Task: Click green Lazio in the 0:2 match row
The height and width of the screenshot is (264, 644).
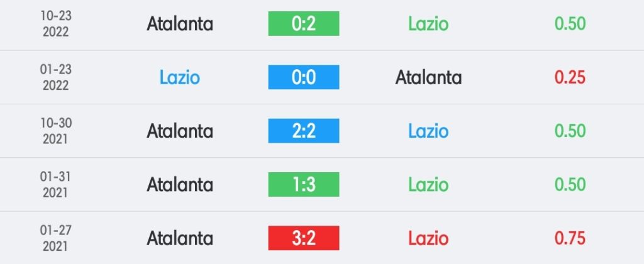Action: coord(428,24)
